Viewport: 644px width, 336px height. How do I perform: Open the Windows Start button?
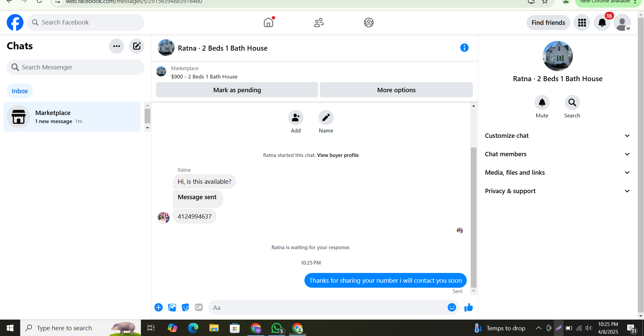(x=10, y=328)
